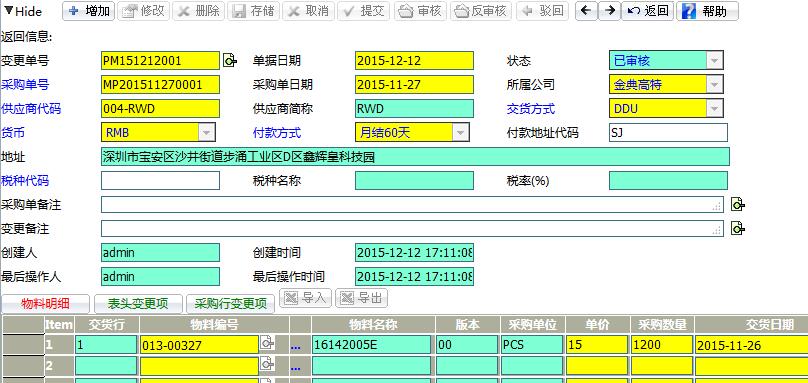The width and height of the screenshot is (808, 383).
Task: Click the 最后操作时间 field
Action: 414,276
